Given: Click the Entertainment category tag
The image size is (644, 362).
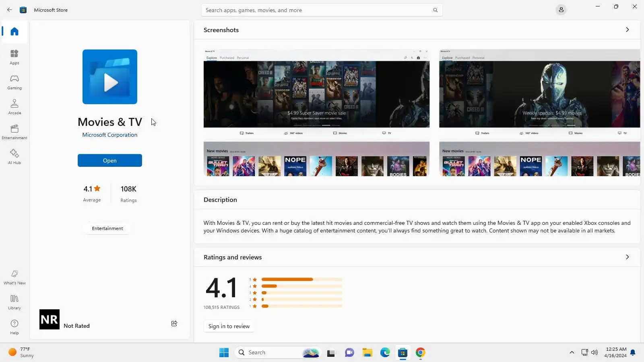Looking at the screenshot, I should click(107, 228).
